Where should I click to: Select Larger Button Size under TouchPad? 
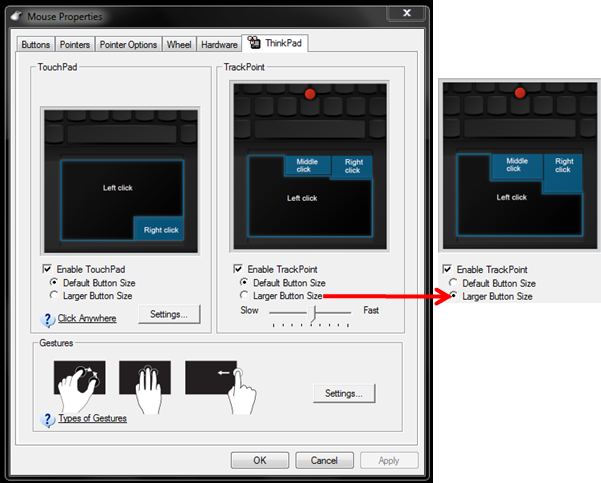coord(54,296)
